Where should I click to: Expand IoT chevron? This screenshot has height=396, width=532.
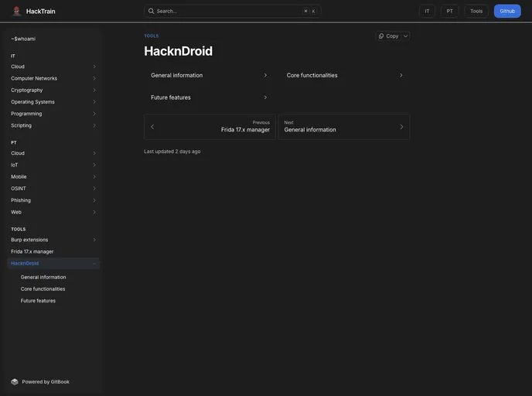[x=94, y=165]
